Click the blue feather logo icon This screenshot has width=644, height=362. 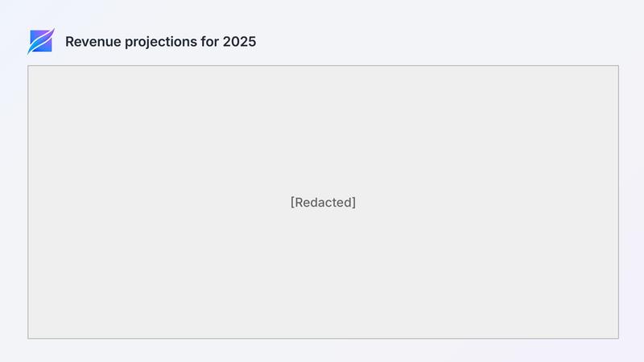41,42
